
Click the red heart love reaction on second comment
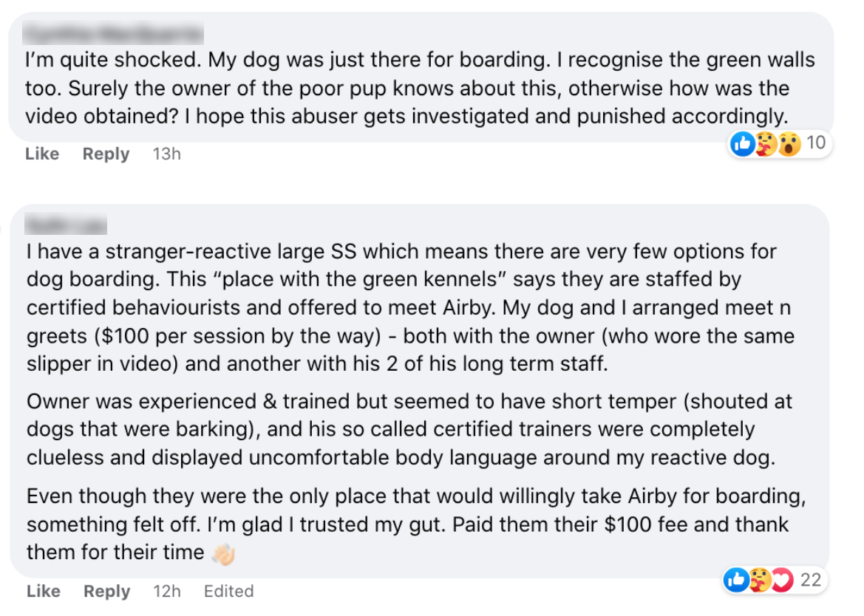click(783, 581)
